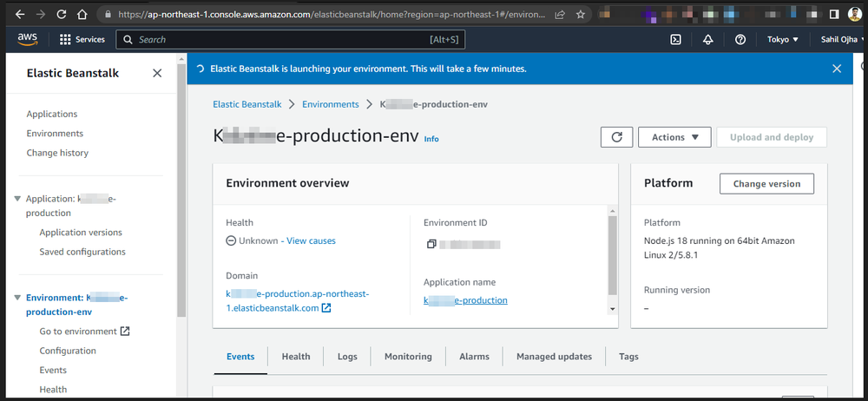The width and height of the screenshot is (868, 401).
Task: Click the Node.js 18 platform text
Action: tap(719, 247)
